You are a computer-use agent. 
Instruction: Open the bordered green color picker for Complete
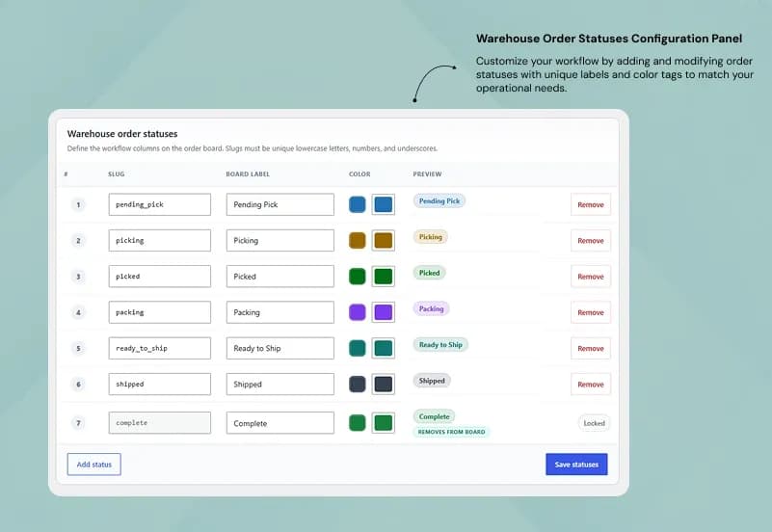click(x=383, y=423)
